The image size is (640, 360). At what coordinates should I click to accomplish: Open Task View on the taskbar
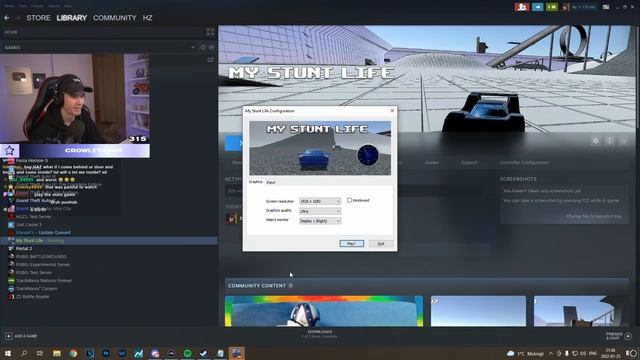pyautogui.click(x=40, y=353)
